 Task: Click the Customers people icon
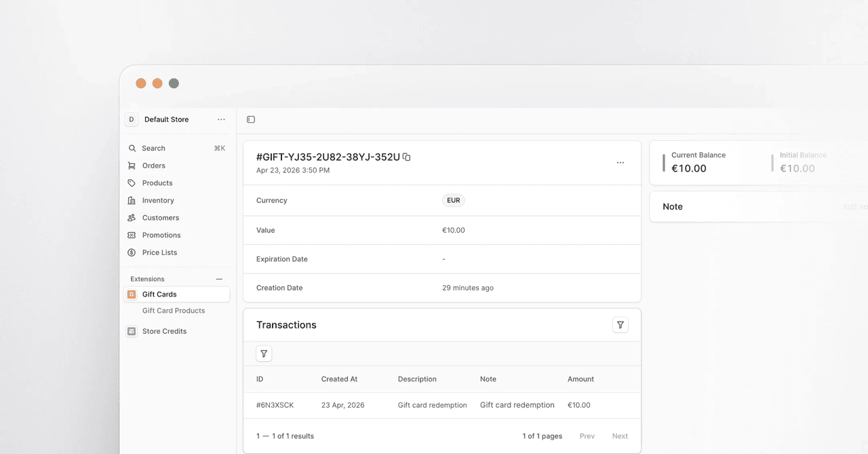pos(132,218)
